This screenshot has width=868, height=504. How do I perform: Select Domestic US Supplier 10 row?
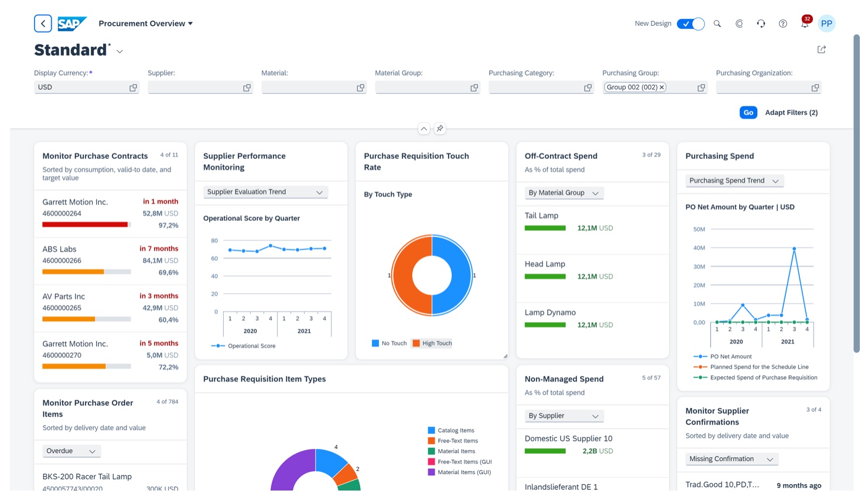click(x=592, y=452)
